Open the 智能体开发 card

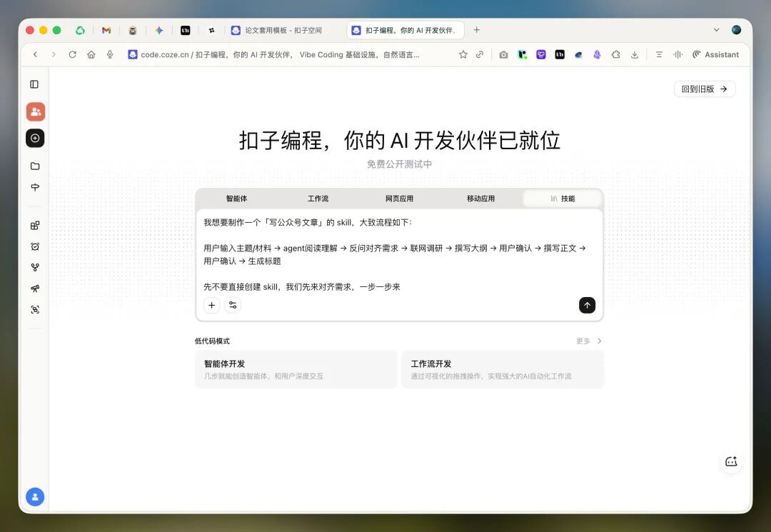click(x=296, y=369)
